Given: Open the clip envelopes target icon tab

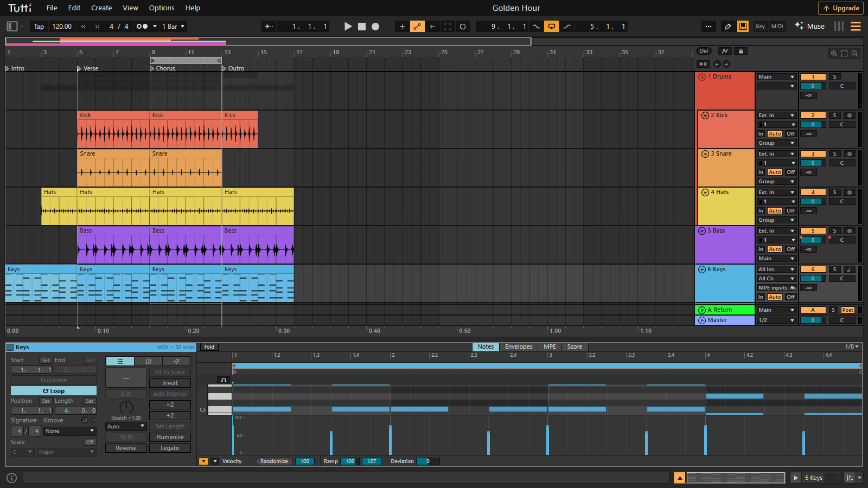Looking at the screenshot, I should pos(148,361).
